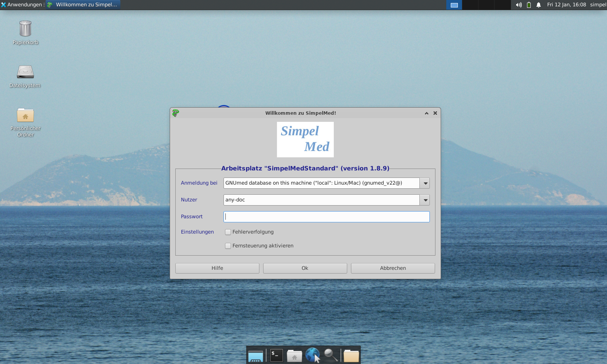
Task: Click the Hilfe button
Action: (x=217, y=268)
